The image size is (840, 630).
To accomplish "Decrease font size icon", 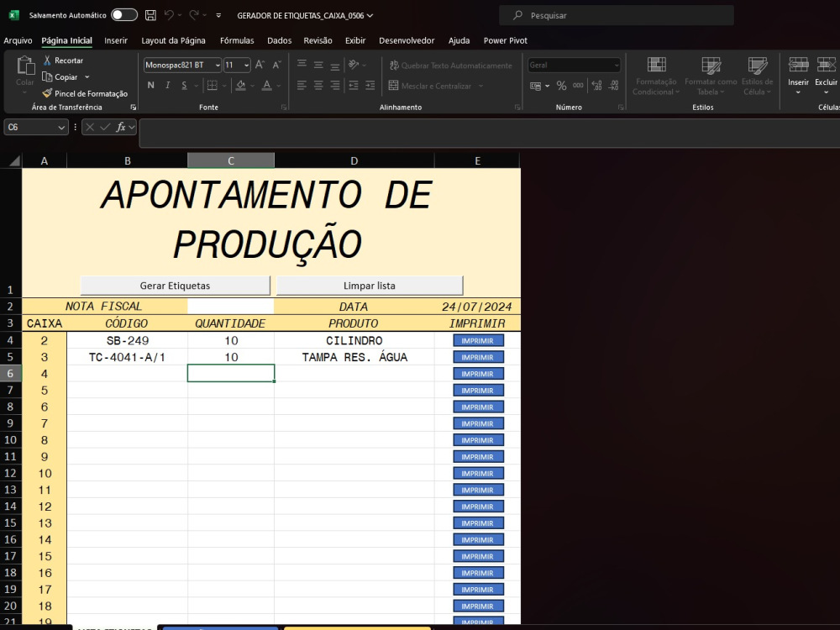I will click(x=277, y=65).
